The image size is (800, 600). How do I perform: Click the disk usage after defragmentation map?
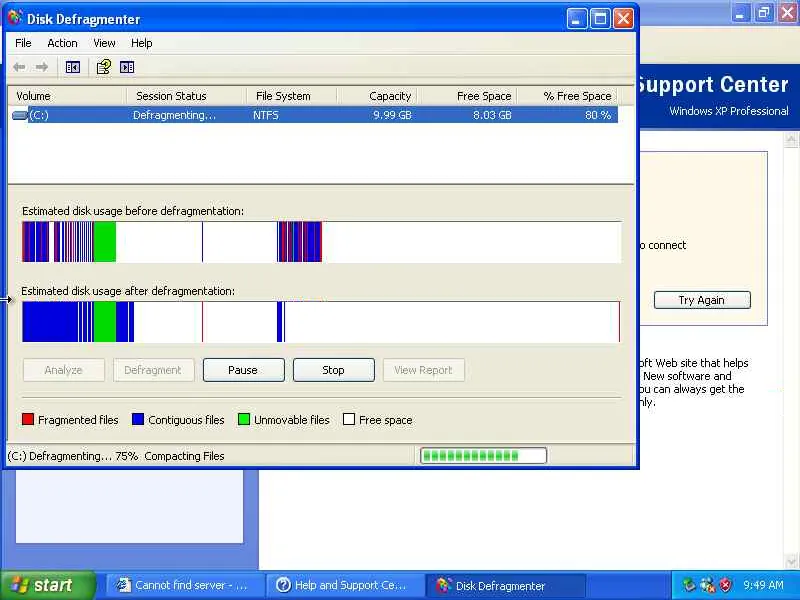point(321,322)
